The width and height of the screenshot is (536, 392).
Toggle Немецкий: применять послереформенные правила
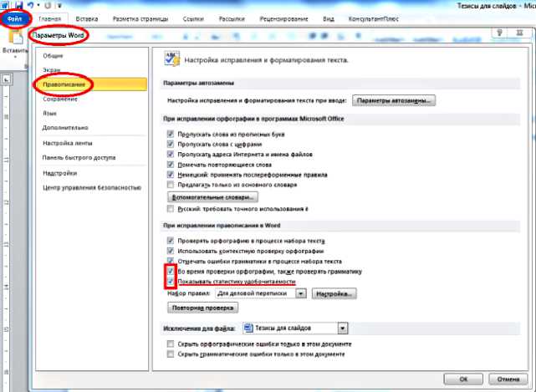click(171, 175)
